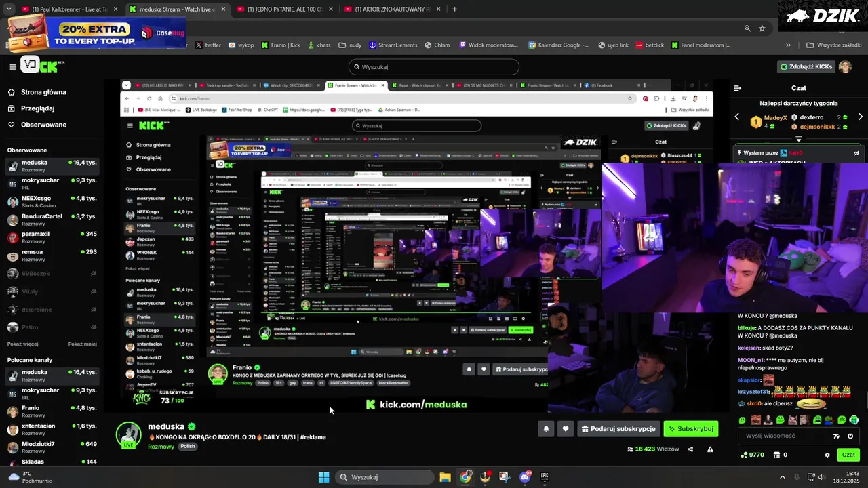Show more bookmarks chevron
This screenshot has height=488, width=868.
[788, 45]
